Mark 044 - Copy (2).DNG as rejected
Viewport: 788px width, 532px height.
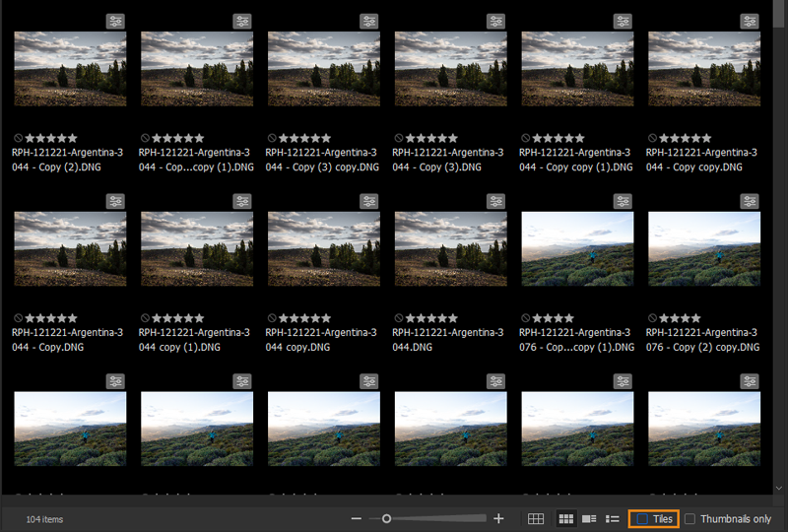pos(18,138)
